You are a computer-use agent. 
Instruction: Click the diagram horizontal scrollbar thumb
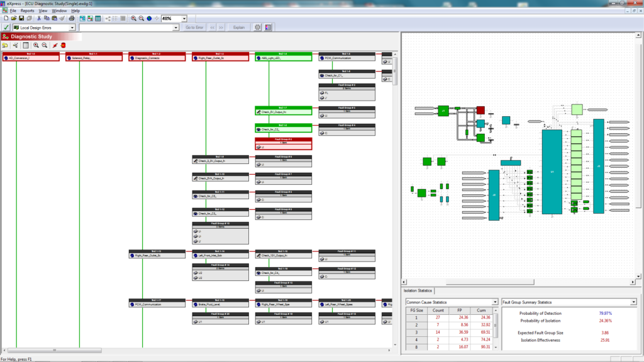pos(489,282)
